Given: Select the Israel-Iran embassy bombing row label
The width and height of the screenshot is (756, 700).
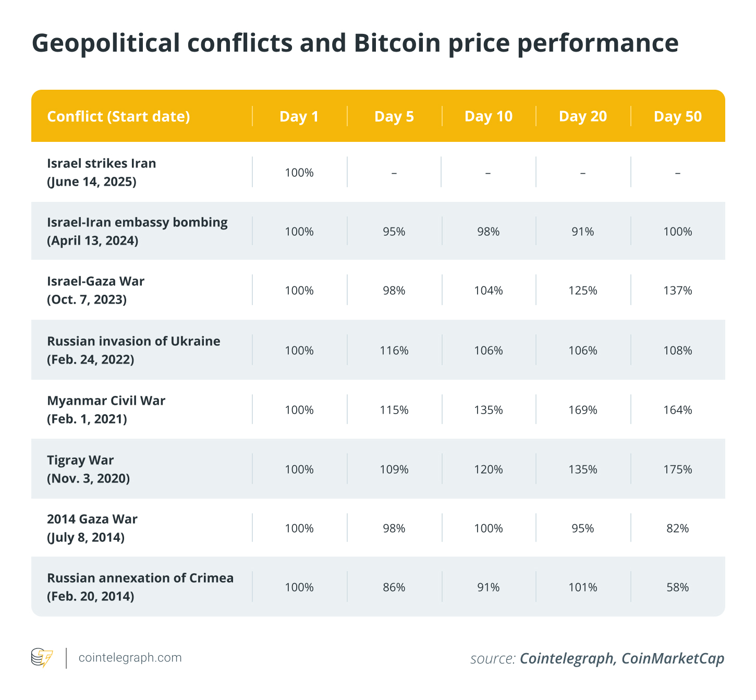Looking at the screenshot, I should [x=137, y=231].
